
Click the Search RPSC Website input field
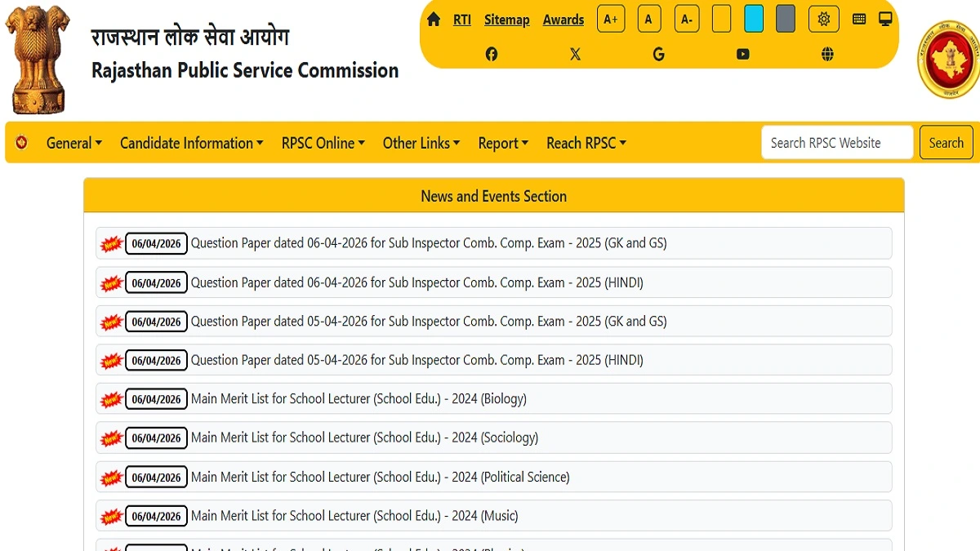tap(836, 142)
